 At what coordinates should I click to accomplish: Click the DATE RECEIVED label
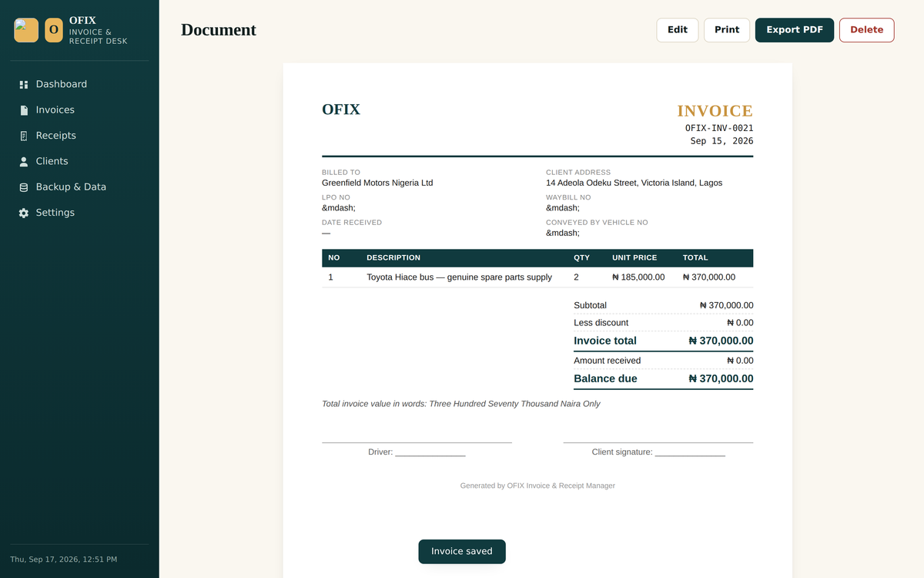coord(352,223)
